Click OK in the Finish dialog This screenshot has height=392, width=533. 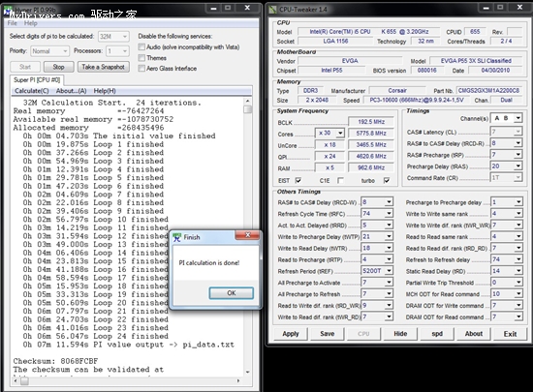tap(232, 293)
